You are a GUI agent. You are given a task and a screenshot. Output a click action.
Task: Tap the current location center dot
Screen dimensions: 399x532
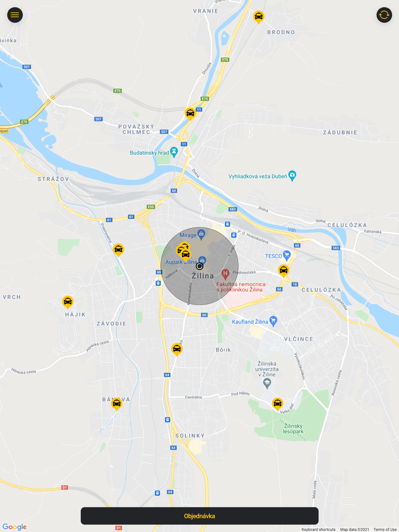199,266
